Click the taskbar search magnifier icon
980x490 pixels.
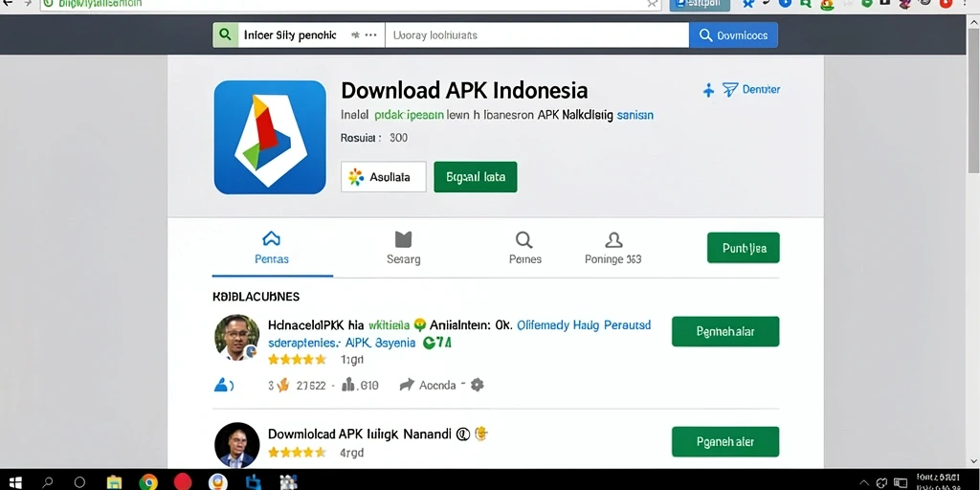(48, 482)
